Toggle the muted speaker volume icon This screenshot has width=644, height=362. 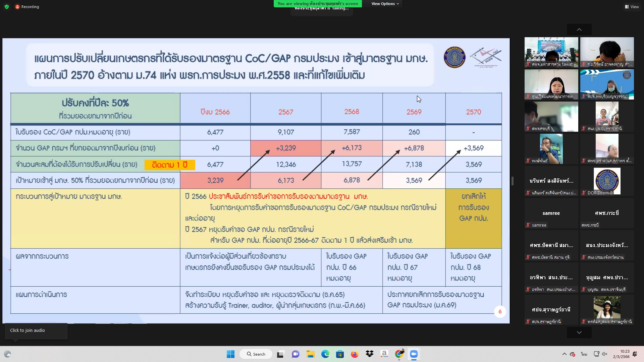605,354
